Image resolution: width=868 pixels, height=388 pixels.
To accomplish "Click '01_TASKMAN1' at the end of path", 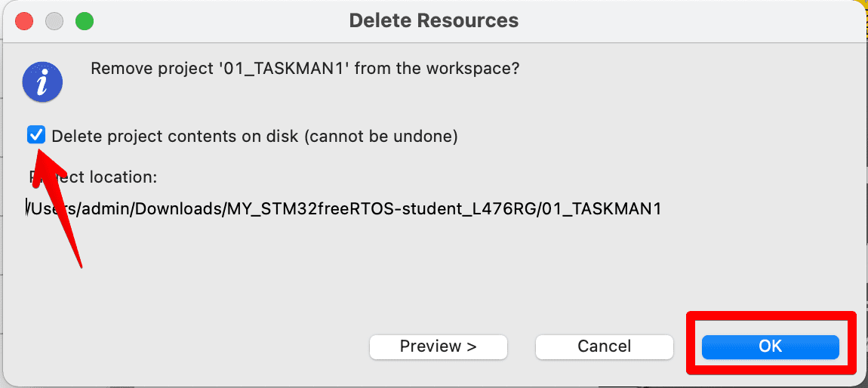I will 602,208.
